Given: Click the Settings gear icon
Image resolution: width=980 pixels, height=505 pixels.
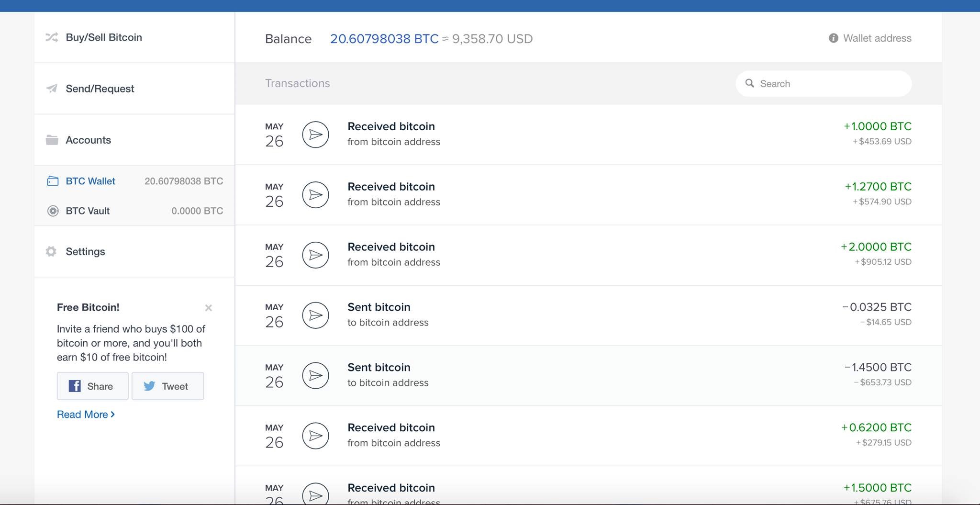Looking at the screenshot, I should [x=51, y=251].
